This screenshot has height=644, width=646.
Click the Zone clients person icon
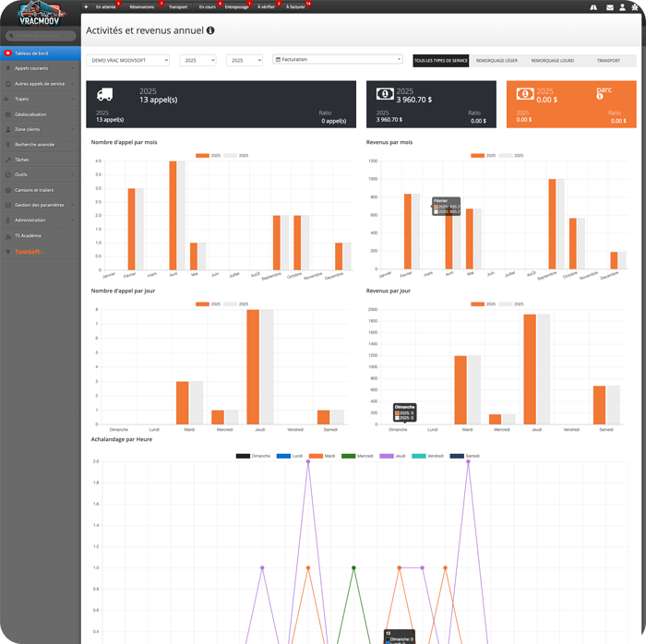point(7,129)
